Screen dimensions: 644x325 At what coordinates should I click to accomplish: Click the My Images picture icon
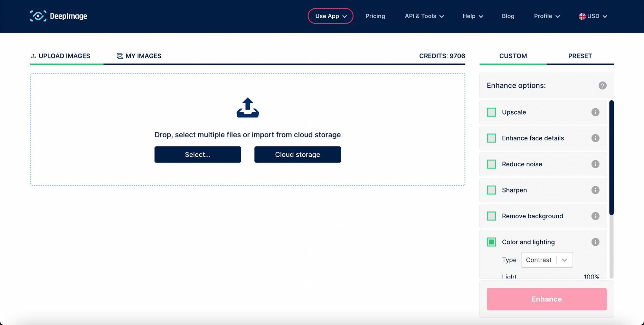pyautogui.click(x=120, y=56)
